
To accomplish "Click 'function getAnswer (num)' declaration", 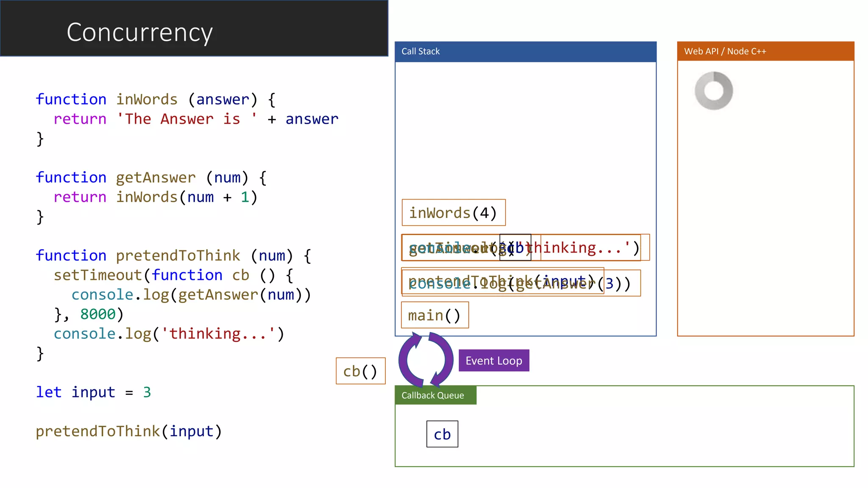I will (x=150, y=177).
